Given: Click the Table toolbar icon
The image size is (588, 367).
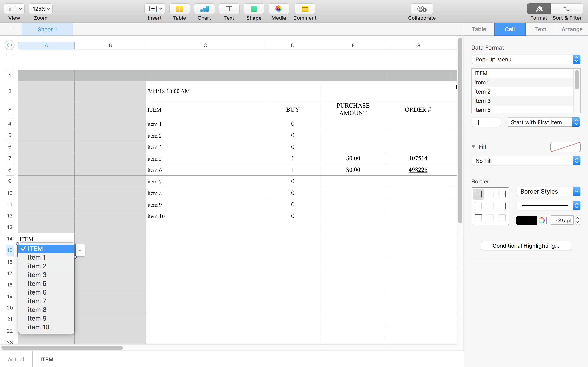Looking at the screenshot, I should click(x=179, y=9).
